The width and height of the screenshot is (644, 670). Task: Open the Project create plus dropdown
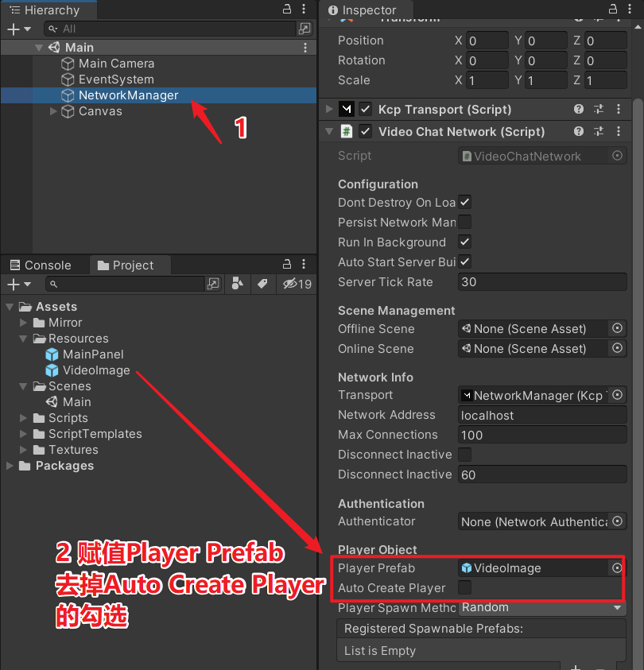click(x=19, y=285)
